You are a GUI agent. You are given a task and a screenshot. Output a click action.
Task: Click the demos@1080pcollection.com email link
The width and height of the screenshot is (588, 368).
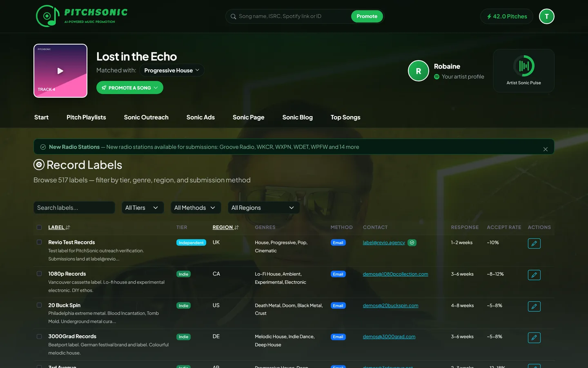(396, 274)
